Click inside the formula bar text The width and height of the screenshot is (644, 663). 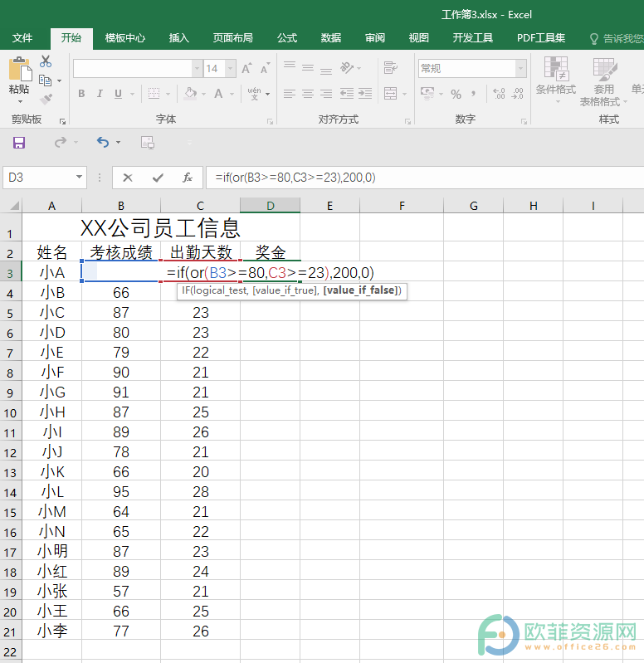click(295, 178)
